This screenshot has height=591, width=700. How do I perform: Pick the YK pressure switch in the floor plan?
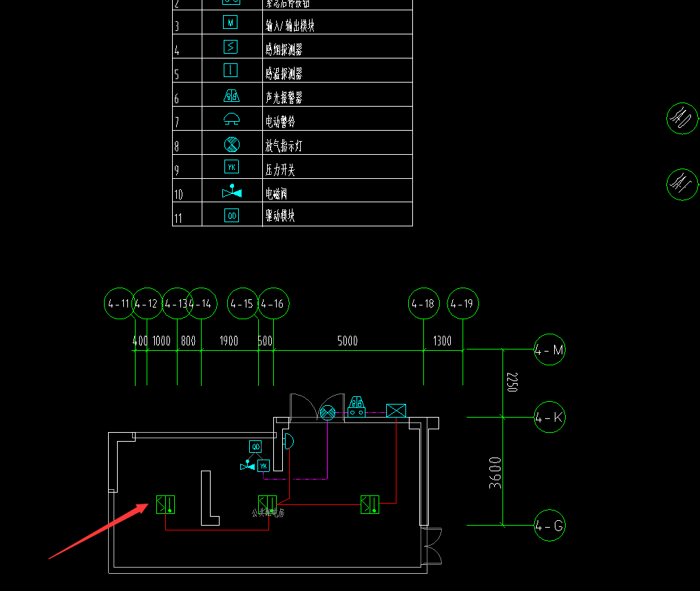click(264, 466)
